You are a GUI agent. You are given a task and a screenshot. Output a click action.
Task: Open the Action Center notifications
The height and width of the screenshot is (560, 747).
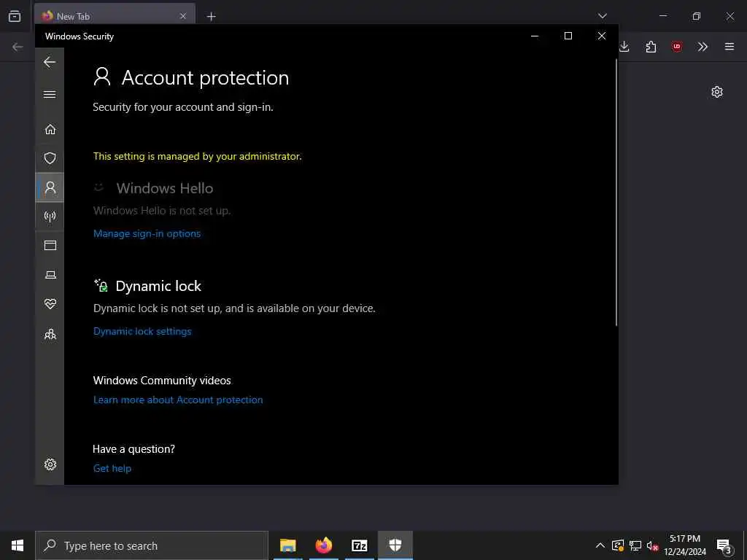(x=724, y=545)
